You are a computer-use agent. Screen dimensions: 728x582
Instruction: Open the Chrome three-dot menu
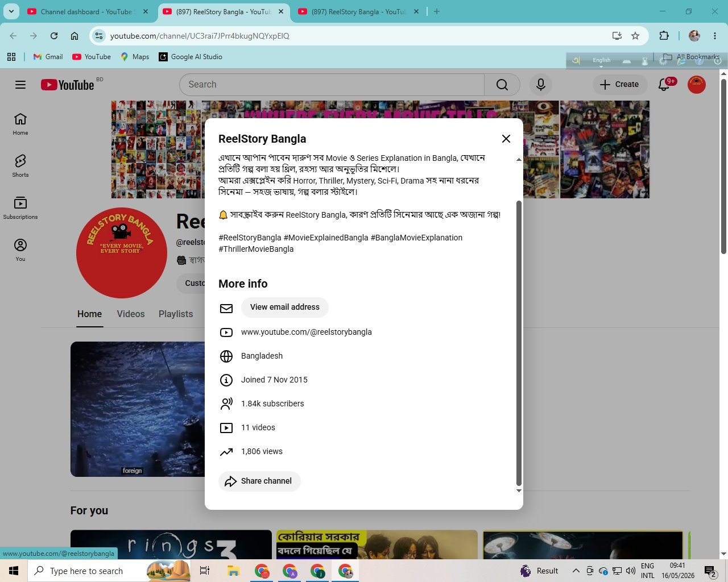[715, 36]
